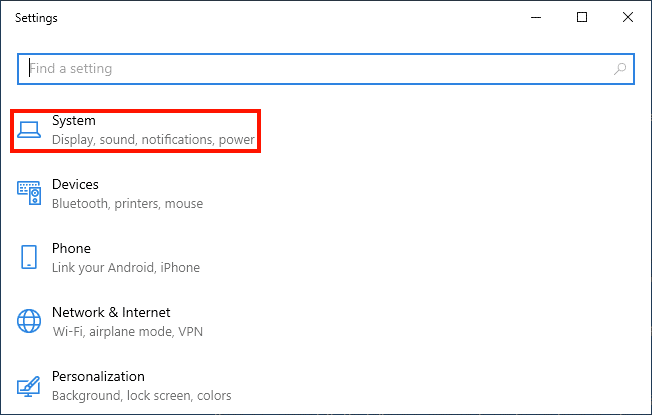Click the magnifier icon in search box
This screenshot has width=652, height=415.
coord(620,69)
